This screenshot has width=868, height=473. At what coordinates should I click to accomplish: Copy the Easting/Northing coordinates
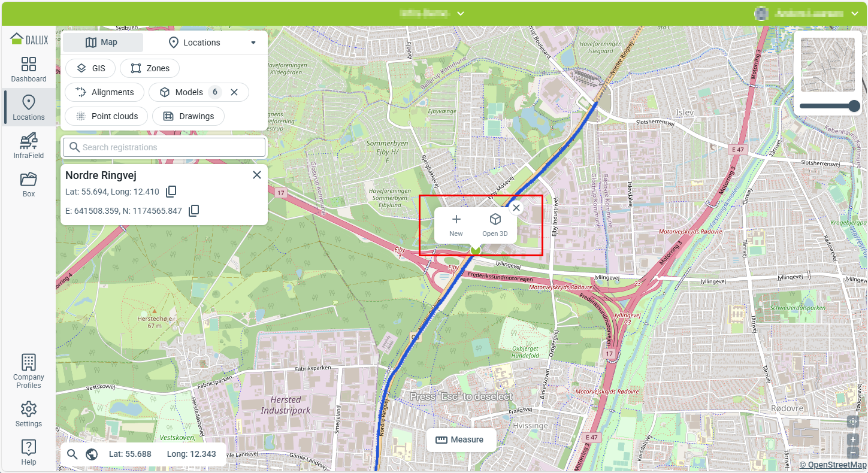tap(193, 211)
